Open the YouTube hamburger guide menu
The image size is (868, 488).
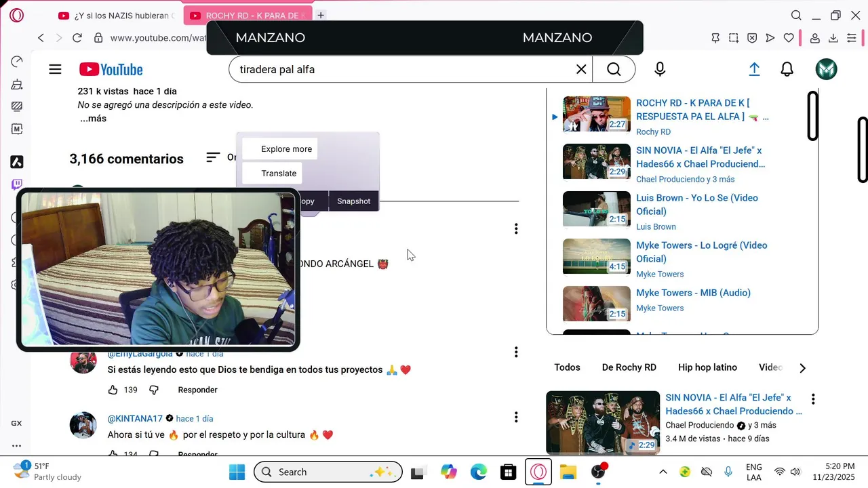(55, 69)
